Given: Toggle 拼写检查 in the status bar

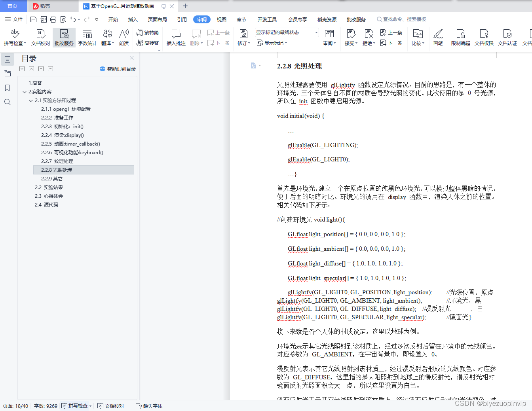Looking at the screenshot, I should 74,405.
